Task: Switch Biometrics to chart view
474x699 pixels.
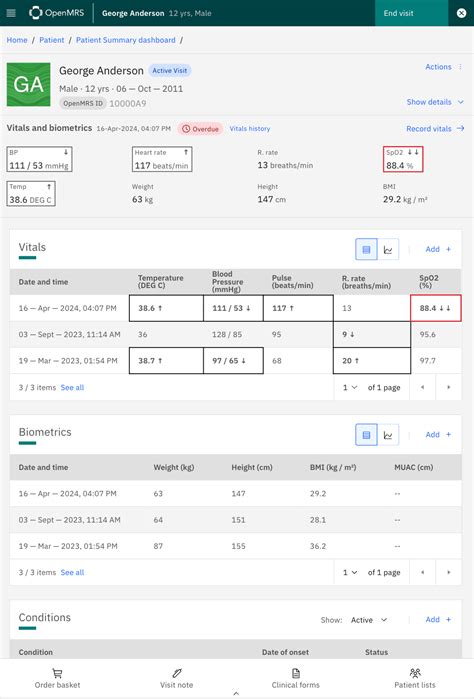Action: (388, 435)
